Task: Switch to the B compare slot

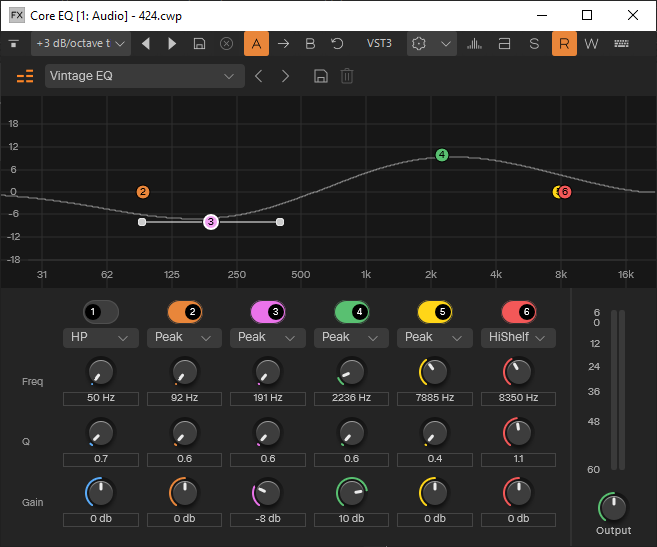Action: pyautogui.click(x=310, y=44)
